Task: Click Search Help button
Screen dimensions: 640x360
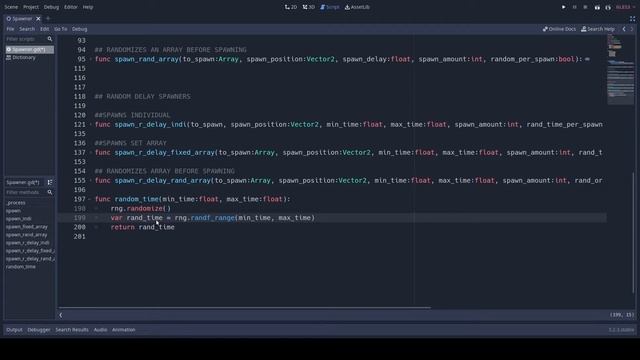Action: coord(598,29)
